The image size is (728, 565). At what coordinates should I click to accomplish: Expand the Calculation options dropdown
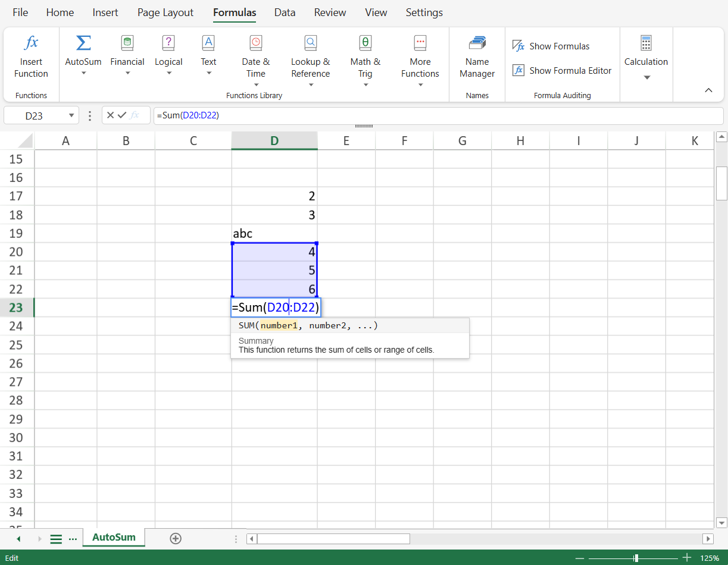[x=646, y=77]
